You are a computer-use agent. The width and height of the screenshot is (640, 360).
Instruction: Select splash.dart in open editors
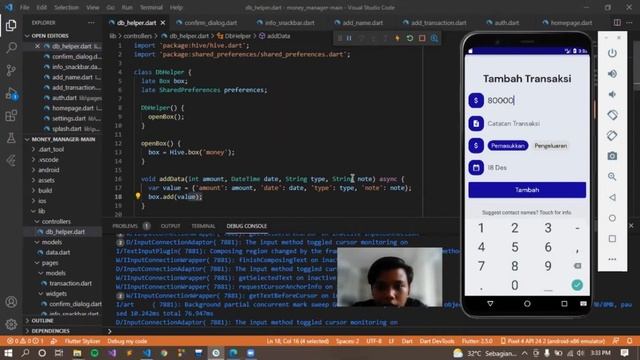pos(67,129)
